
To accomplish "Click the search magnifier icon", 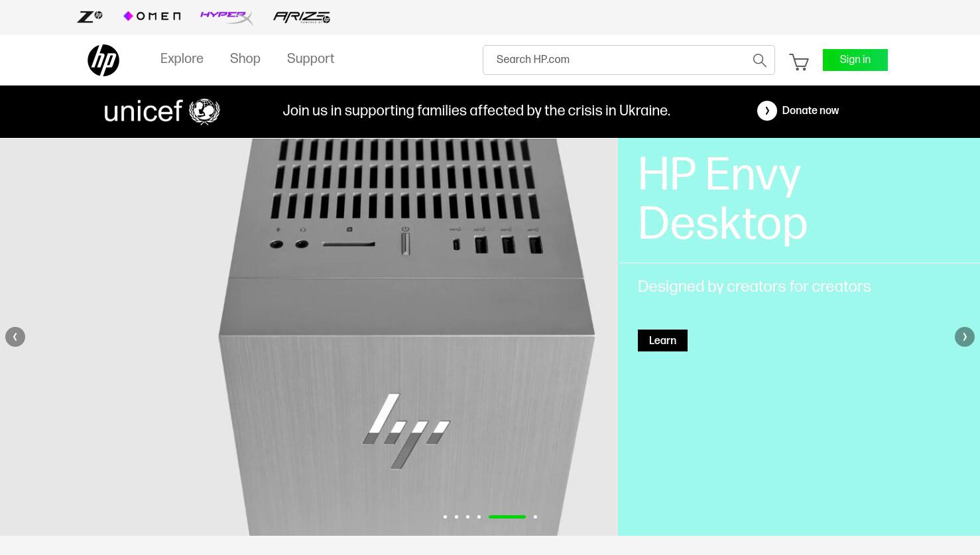I will tap(760, 60).
